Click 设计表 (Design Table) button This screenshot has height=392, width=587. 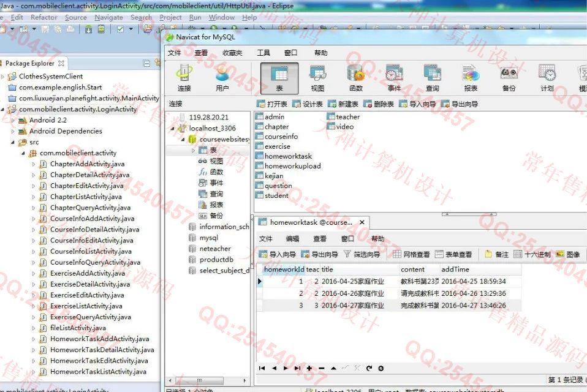click(308, 104)
